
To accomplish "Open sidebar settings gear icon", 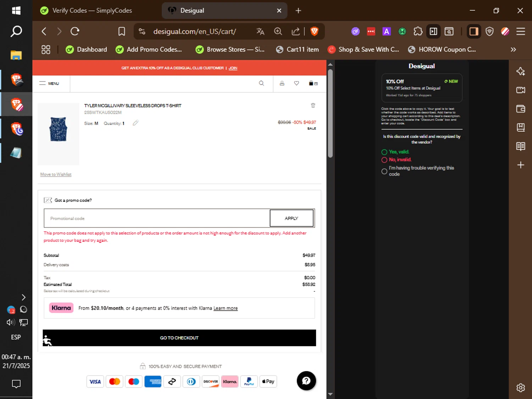I will click(x=521, y=388).
